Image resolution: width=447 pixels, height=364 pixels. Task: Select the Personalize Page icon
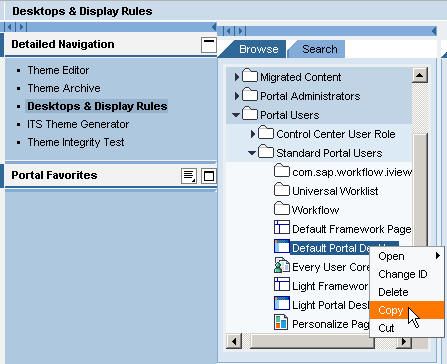click(x=281, y=322)
